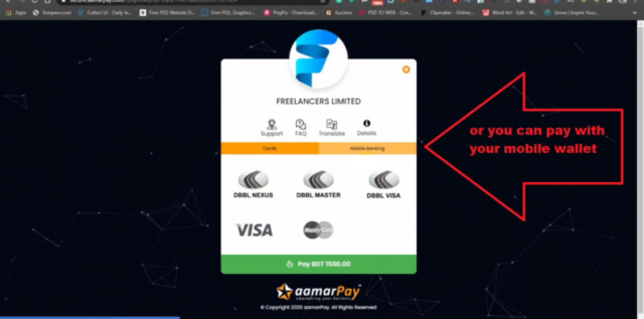Screen dimensions: 644x319
Task: Switch to the Mobile Banking tab
Action: click(368, 148)
